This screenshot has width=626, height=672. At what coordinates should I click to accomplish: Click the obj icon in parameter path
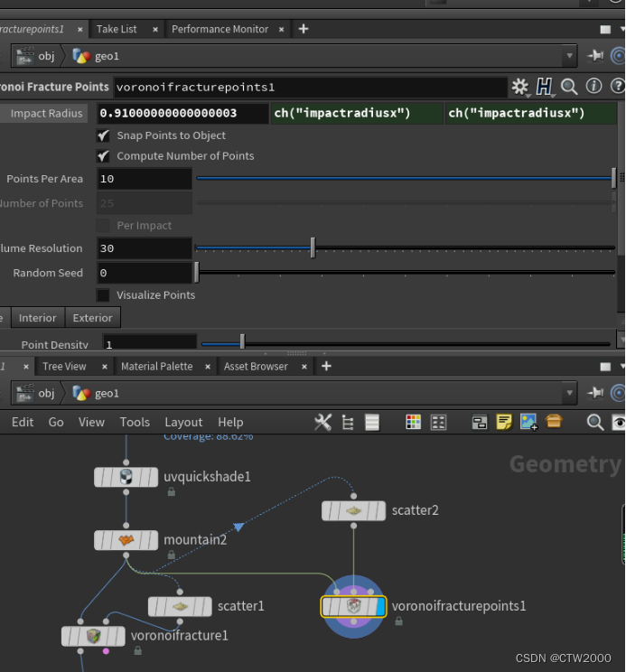[x=25, y=56]
